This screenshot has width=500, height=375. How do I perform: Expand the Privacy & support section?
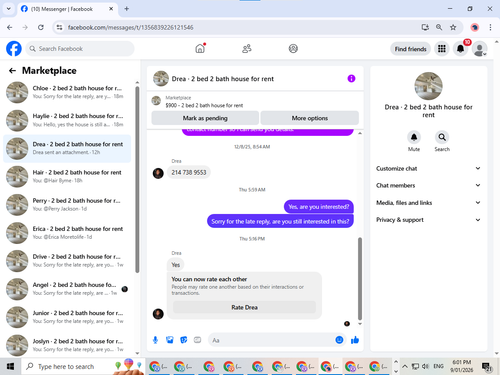pyautogui.click(x=428, y=220)
